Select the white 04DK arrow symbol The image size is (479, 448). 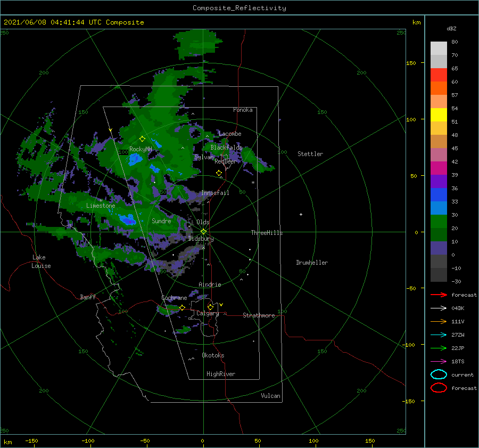439,308
